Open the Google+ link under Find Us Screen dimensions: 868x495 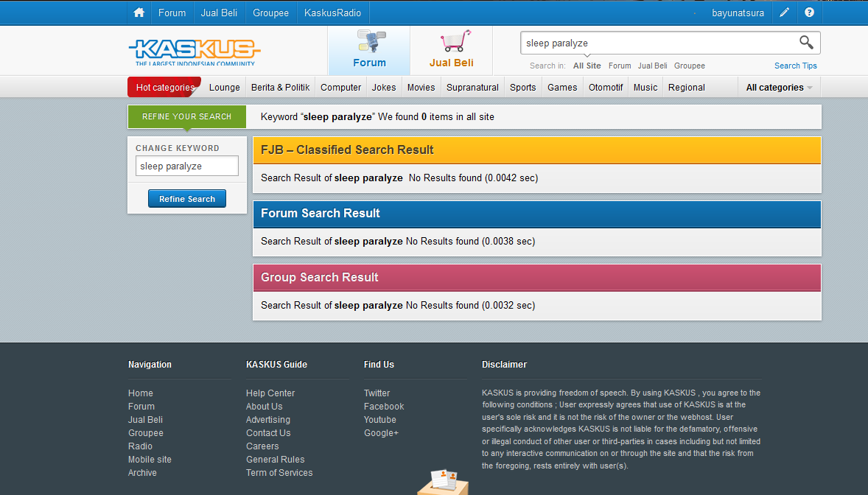381,433
